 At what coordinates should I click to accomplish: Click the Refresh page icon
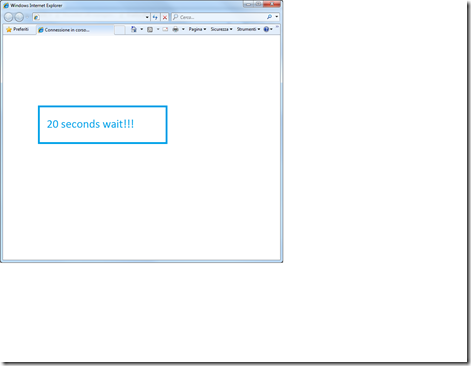point(155,17)
